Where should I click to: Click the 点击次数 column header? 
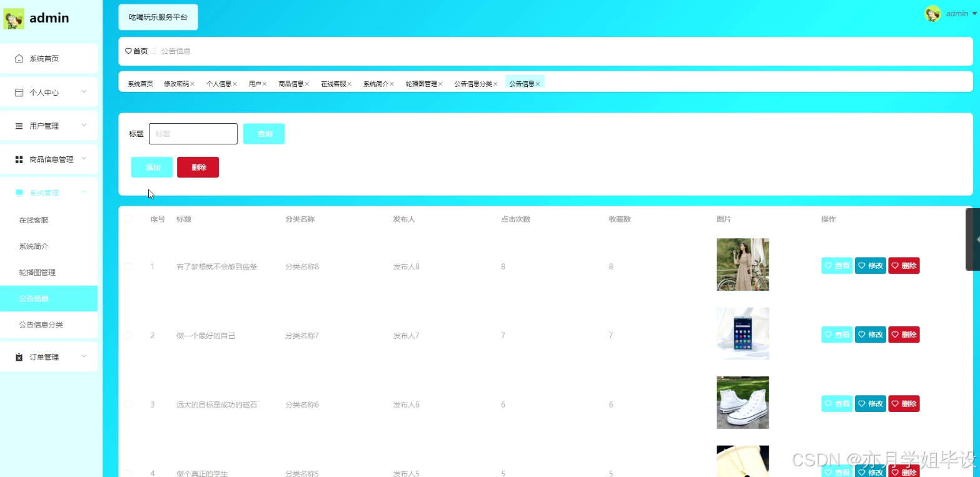tap(516, 219)
